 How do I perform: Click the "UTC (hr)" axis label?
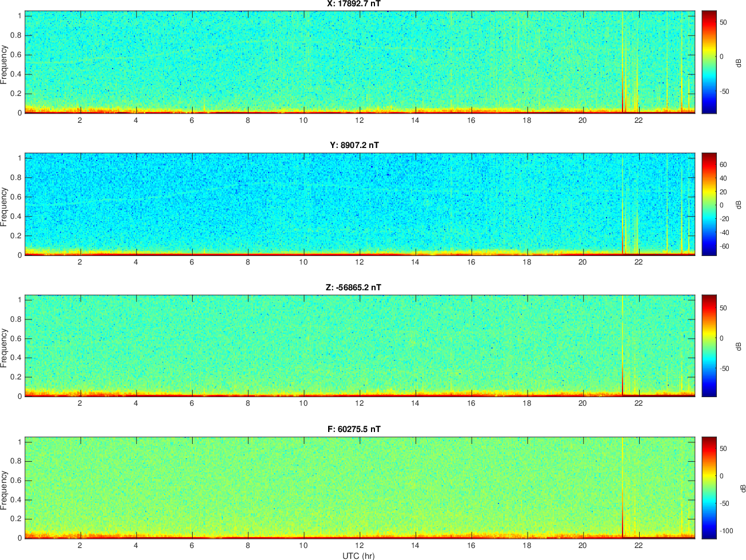click(x=358, y=555)
